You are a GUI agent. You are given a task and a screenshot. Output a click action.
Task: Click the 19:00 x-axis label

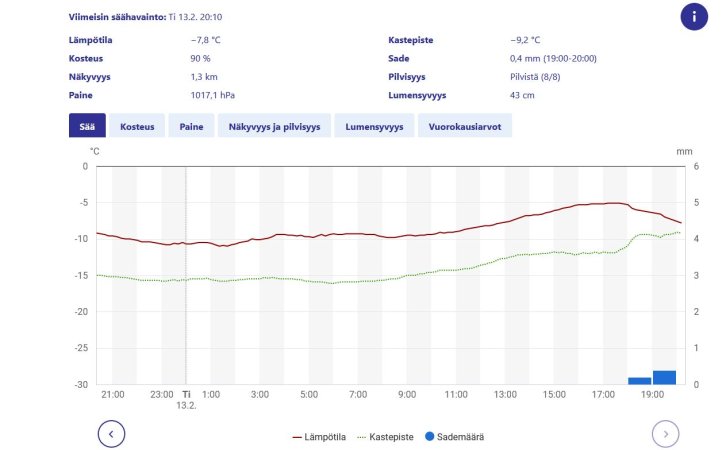tap(652, 394)
